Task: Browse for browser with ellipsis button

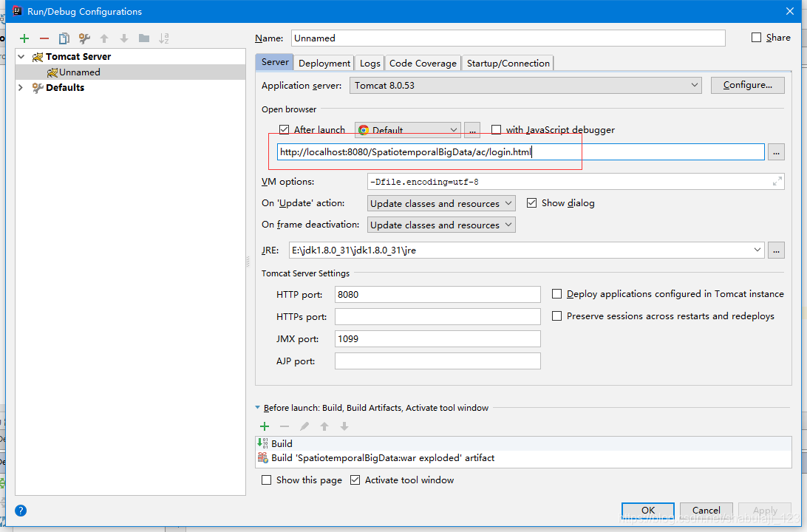Action: click(472, 130)
